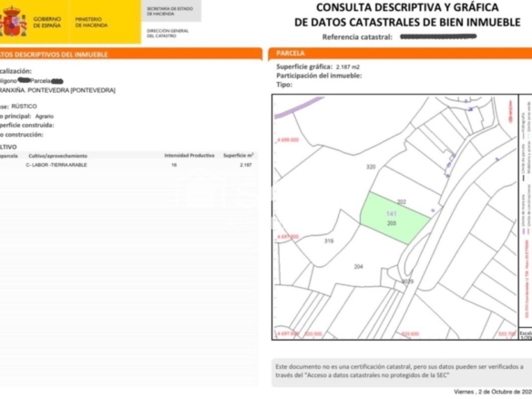The image size is (532, 399).
Task: Click the 'Superficie m²' column header
Action: tap(238, 156)
